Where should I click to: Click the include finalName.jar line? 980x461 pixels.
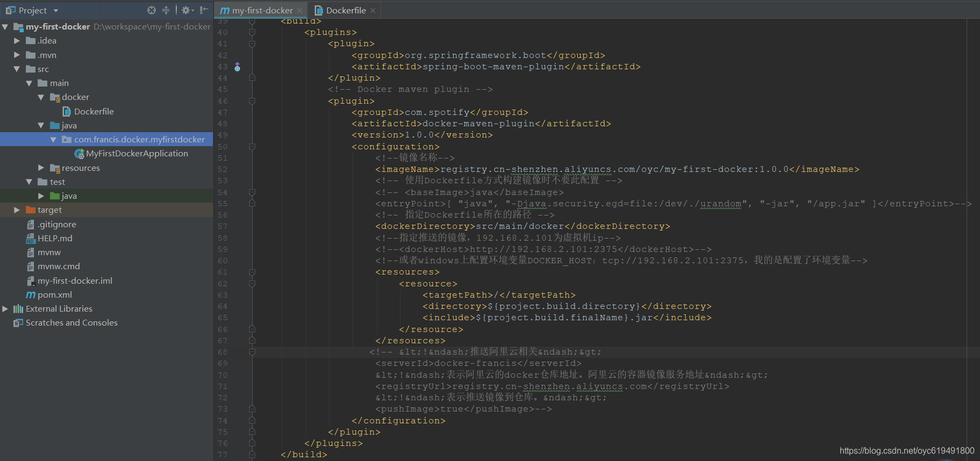coord(567,318)
